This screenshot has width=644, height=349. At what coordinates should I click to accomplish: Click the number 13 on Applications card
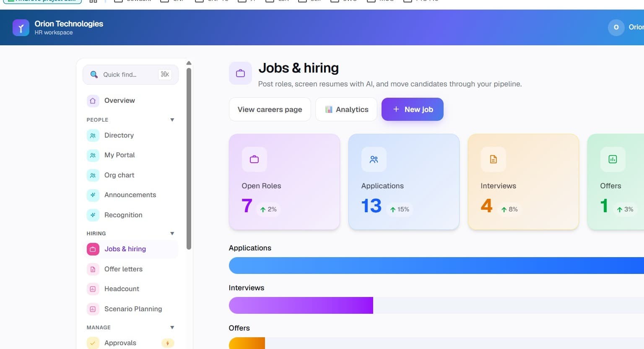click(371, 206)
